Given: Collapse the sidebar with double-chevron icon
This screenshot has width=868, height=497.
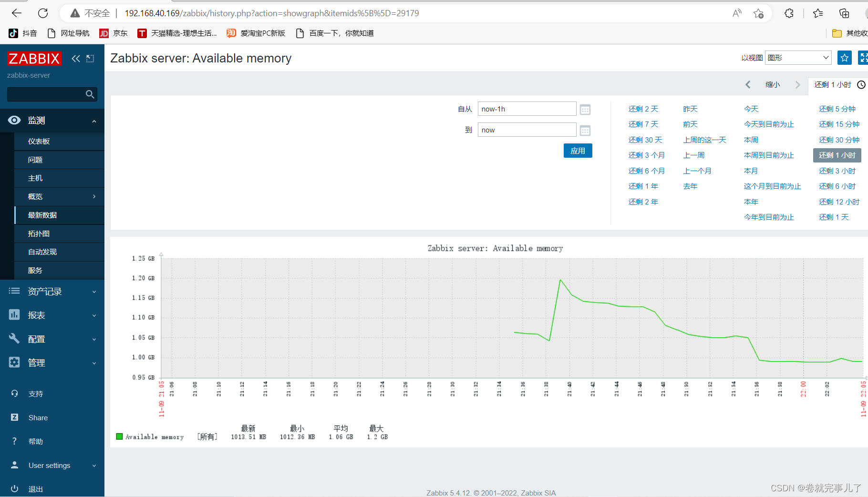Looking at the screenshot, I should (x=76, y=59).
